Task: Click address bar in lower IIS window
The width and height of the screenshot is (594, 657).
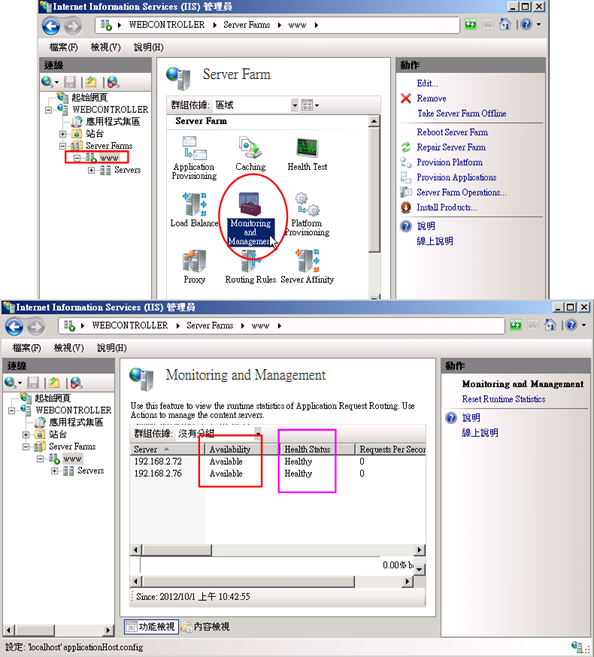Action: (281, 326)
